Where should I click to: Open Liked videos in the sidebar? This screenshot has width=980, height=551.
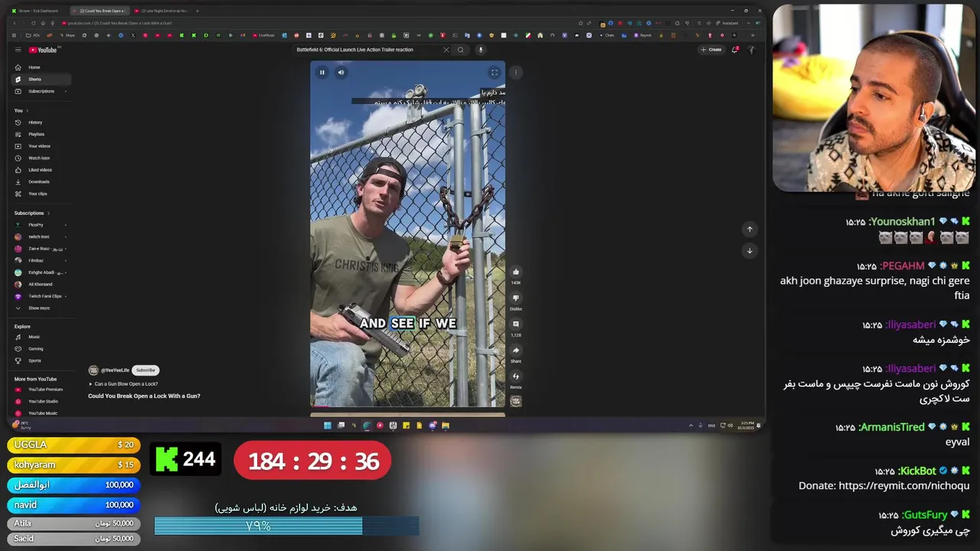click(42, 170)
